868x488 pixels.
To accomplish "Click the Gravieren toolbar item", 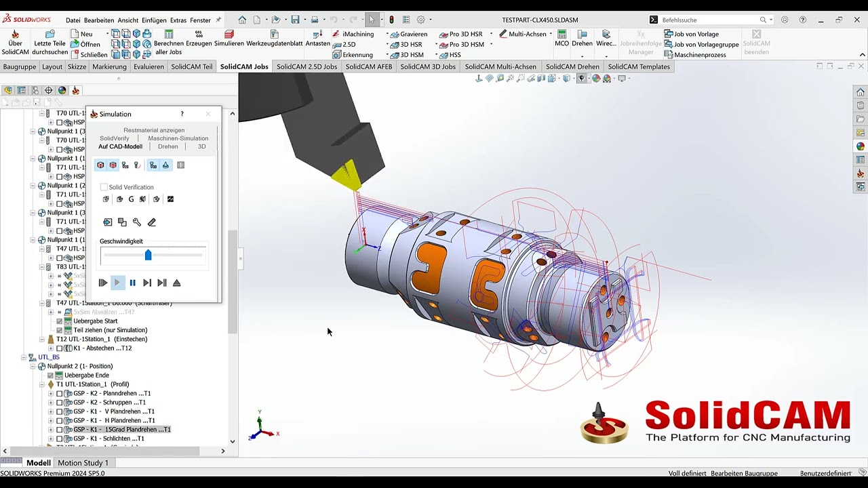I will pyautogui.click(x=409, y=34).
